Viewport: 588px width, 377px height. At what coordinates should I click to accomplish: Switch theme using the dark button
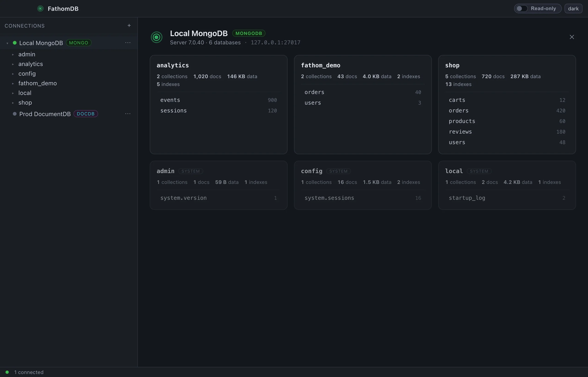pos(573,9)
